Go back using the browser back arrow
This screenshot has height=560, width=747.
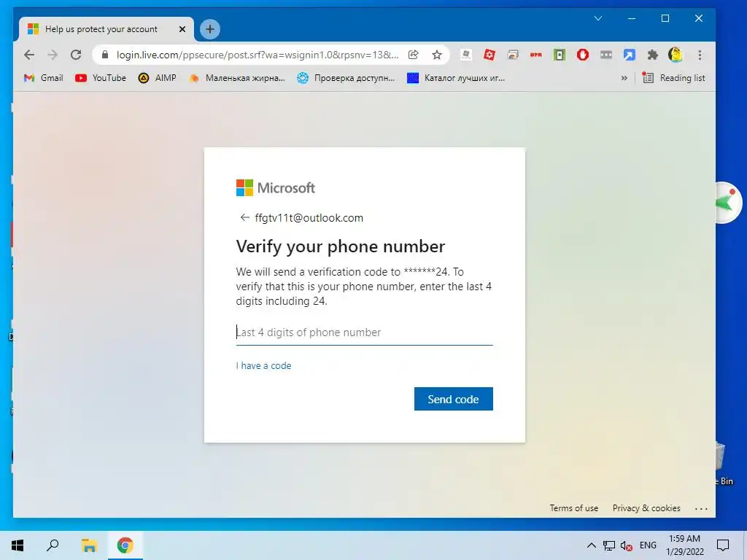[29, 55]
